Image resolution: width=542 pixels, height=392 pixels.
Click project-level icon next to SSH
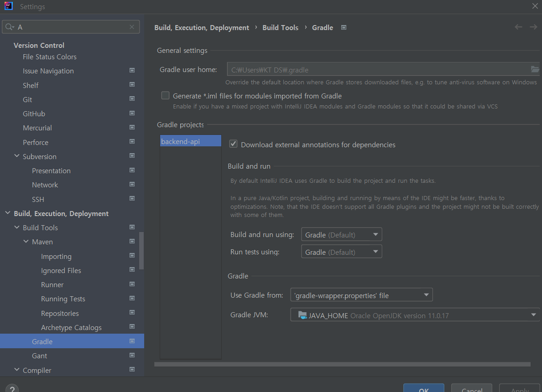click(132, 199)
